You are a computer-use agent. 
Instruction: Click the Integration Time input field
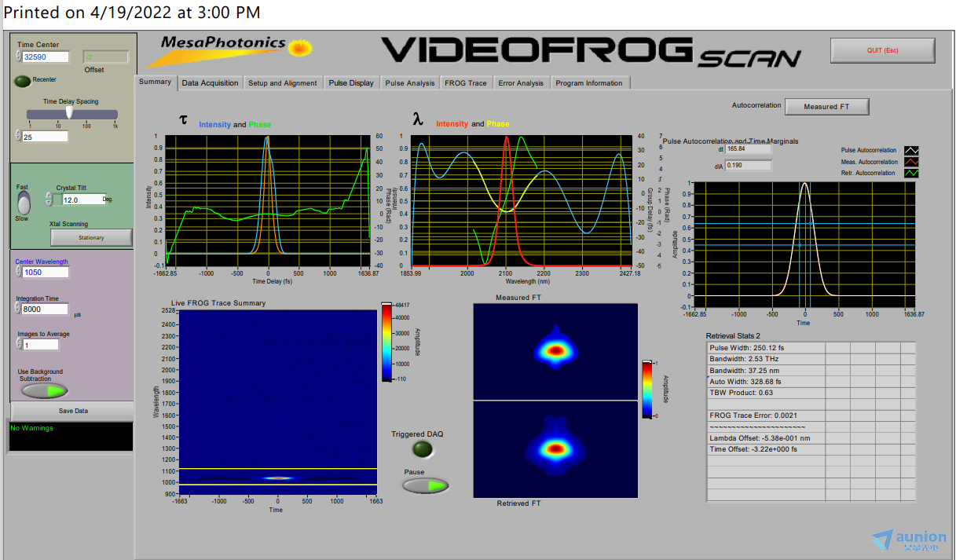(46, 309)
